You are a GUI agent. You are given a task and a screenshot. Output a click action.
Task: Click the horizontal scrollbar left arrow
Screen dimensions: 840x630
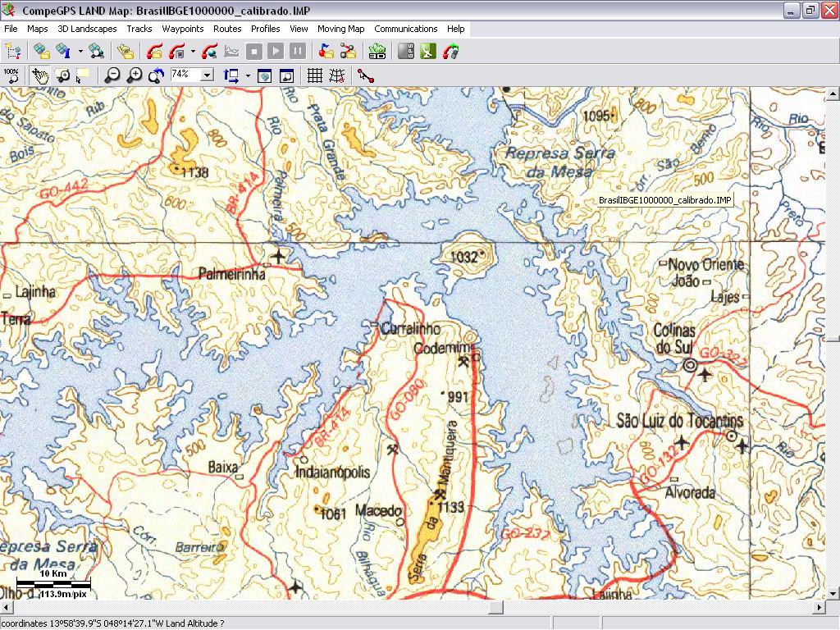pos(7,607)
